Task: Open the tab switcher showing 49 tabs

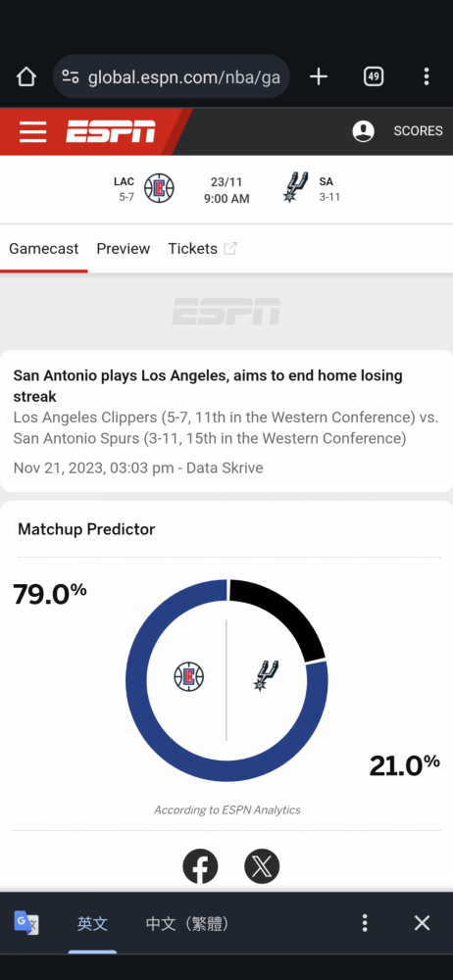Action: click(x=374, y=76)
